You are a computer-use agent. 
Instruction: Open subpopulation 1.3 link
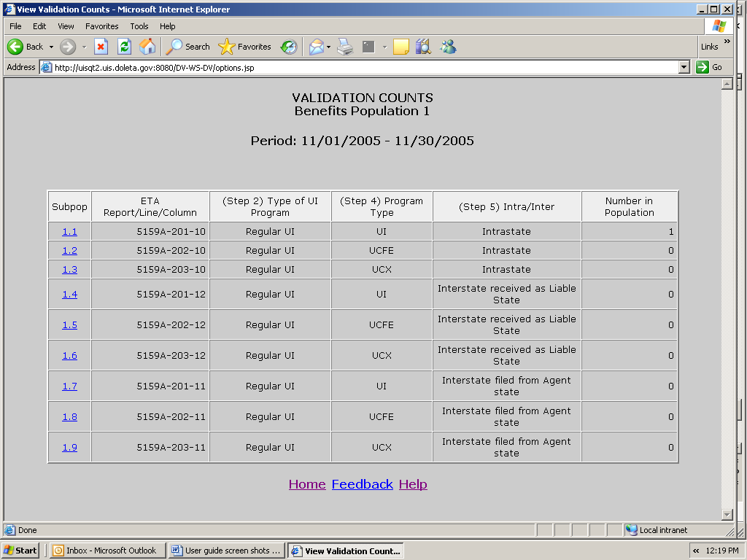pyautogui.click(x=69, y=270)
